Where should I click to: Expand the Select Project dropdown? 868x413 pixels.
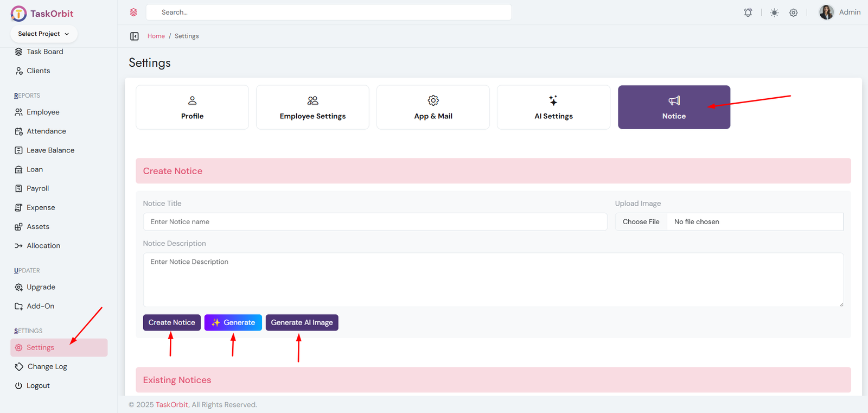coord(43,34)
